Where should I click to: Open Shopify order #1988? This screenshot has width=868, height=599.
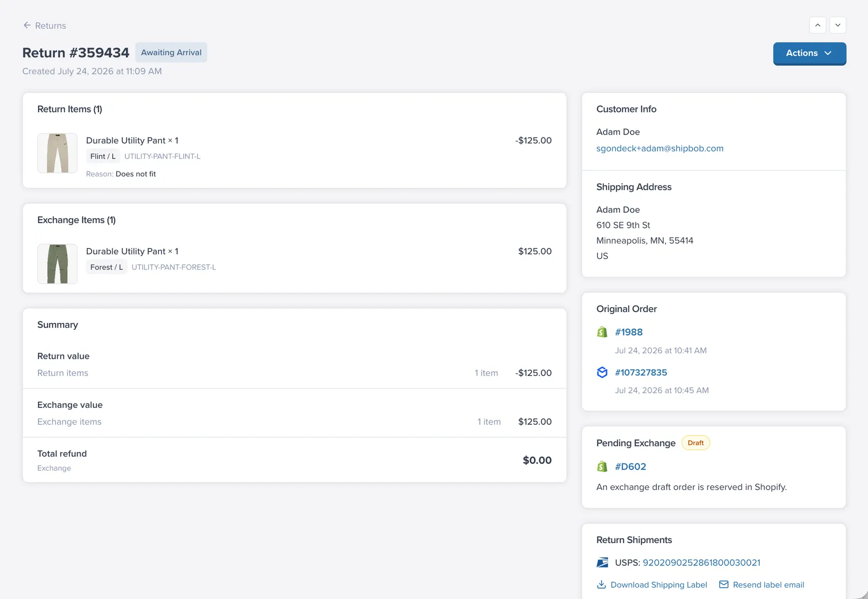point(629,332)
